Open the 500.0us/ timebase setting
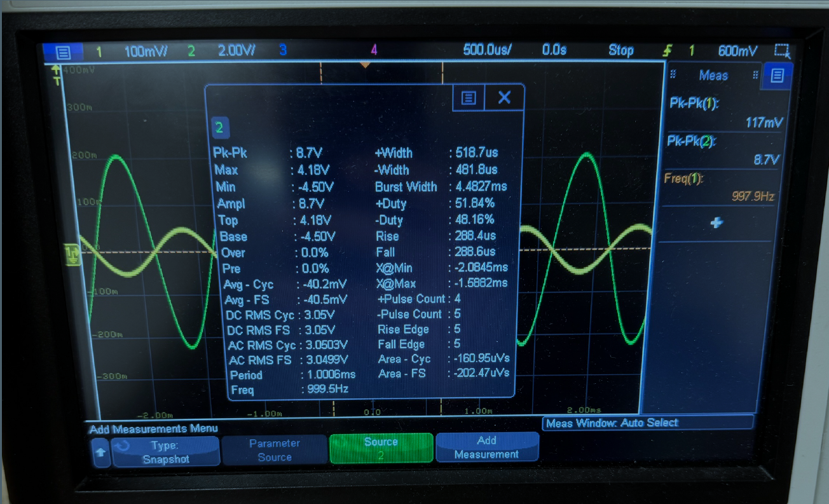Screen dimensions: 829x504 point(487,50)
